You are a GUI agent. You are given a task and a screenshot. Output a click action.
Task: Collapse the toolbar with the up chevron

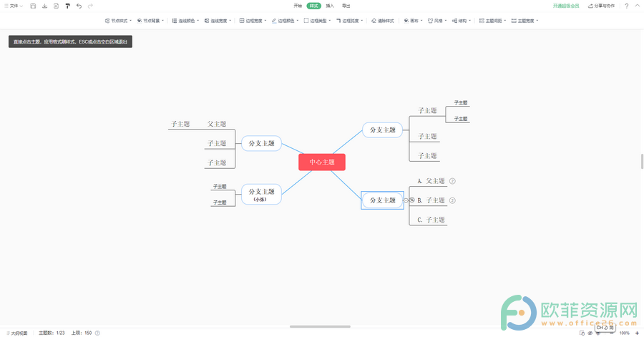tap(638, 6)
